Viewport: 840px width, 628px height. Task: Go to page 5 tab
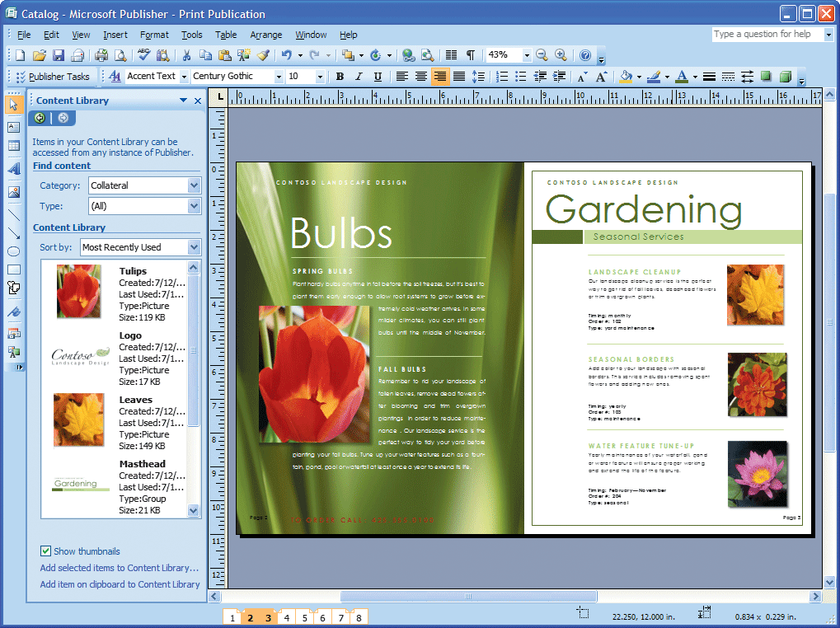[304, 617]
